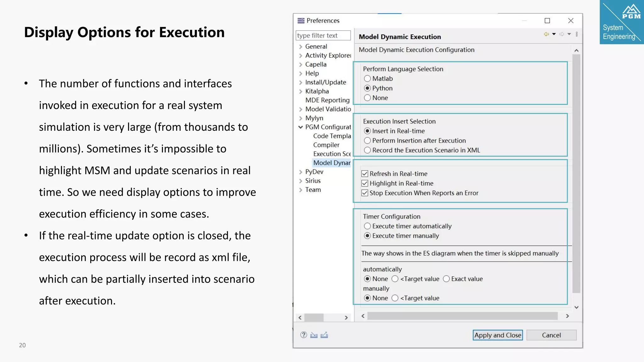Screen dimensions: 644x362
Task: Select Model Dynamic Execution tree item
Action: pyautogui.click(x=332, y=163)
